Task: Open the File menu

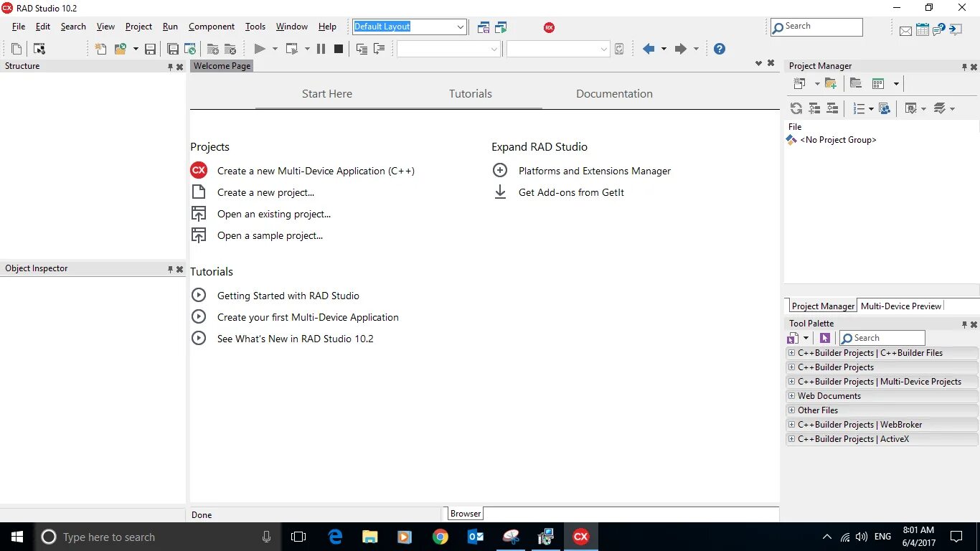Action: [x=19, y=27]
